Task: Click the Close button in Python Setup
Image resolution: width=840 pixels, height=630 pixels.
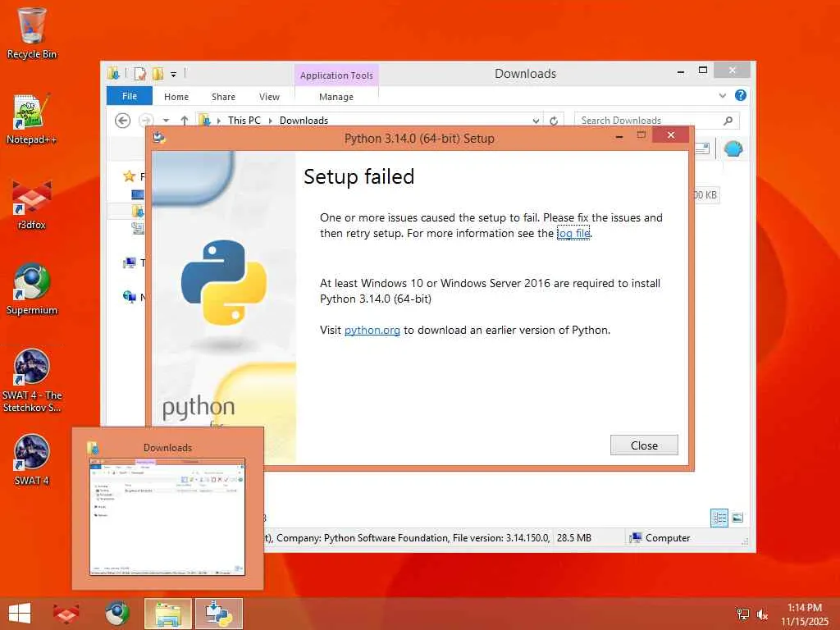Action: [x=644, y=445]
